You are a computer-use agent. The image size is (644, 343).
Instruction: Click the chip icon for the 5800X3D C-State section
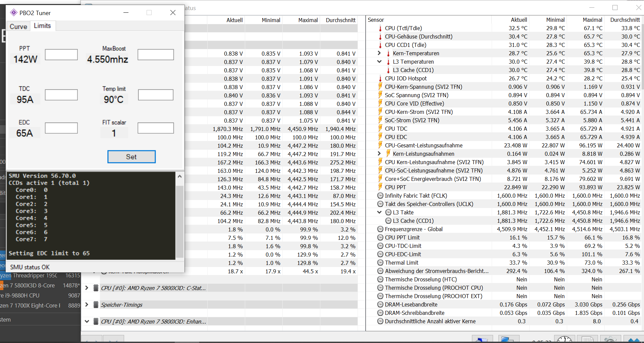coord(96,288)
